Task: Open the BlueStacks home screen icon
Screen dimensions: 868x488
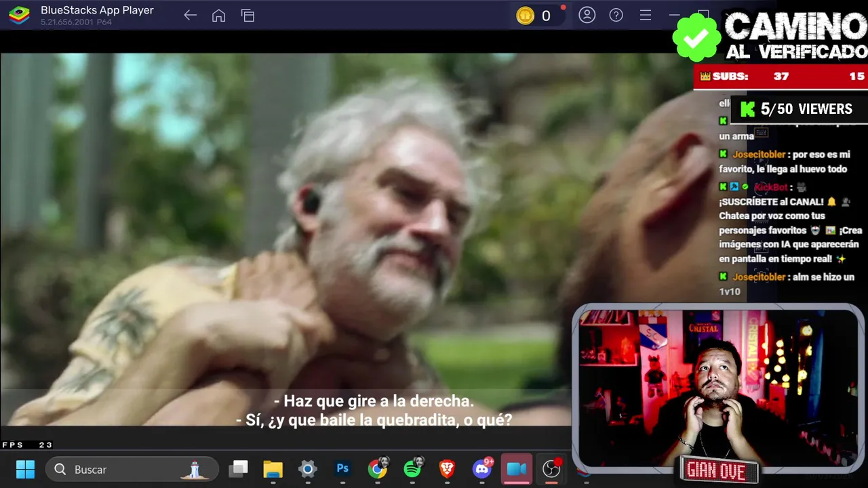Action: pos(218,16)
